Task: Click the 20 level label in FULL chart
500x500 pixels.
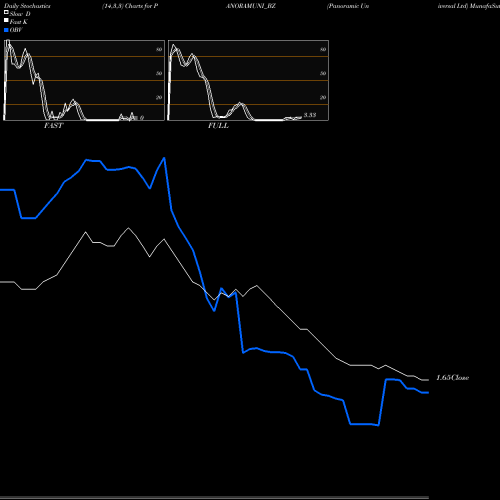Action: tap(323, 97)
